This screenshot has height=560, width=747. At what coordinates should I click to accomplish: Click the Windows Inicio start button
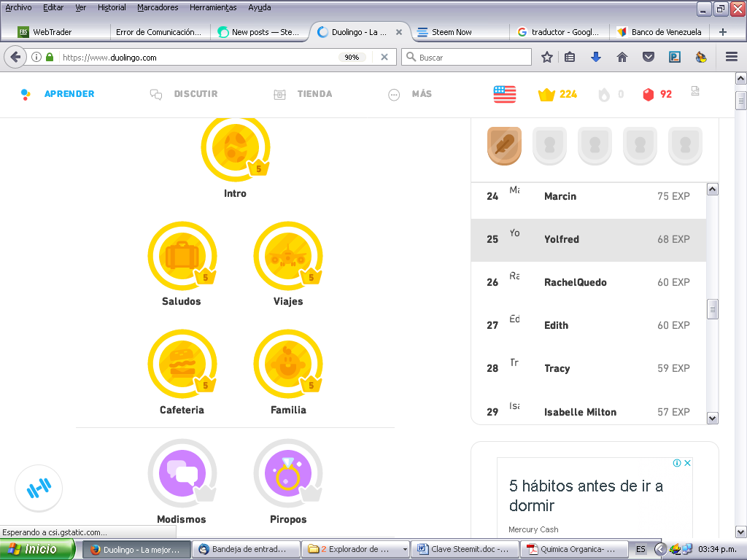[37, 549]
